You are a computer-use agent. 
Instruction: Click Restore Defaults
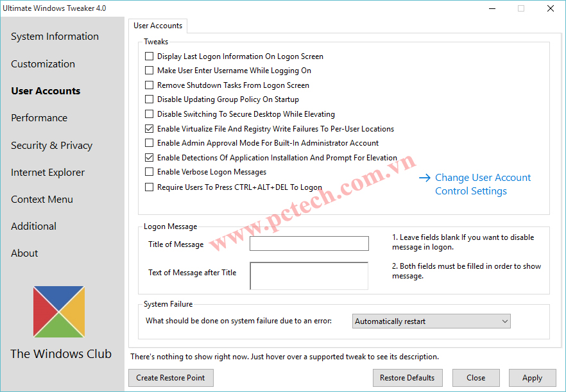(x=407, y=378)
